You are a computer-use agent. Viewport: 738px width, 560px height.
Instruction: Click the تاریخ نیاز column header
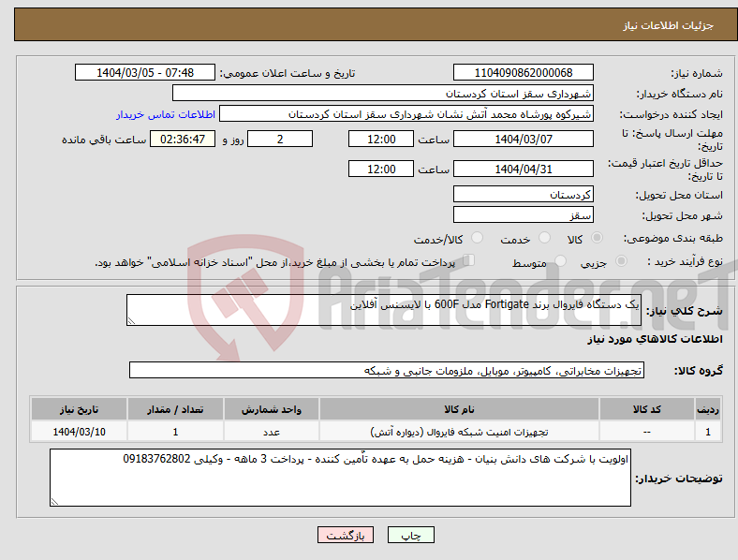click(79, 409)
